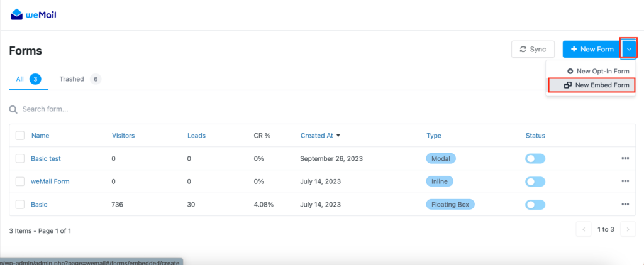Click the September 26, 2023 date
This screenshot has height=265, width=644.
point(331,158)
